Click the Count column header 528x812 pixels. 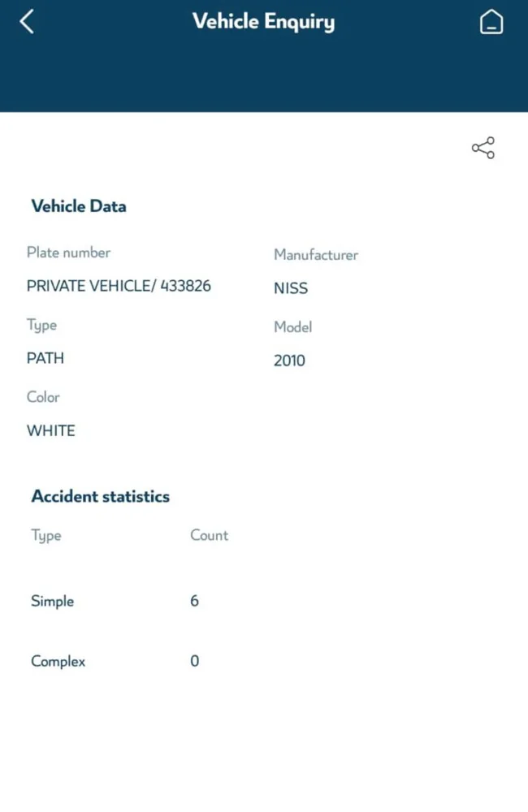coord(209,535)
